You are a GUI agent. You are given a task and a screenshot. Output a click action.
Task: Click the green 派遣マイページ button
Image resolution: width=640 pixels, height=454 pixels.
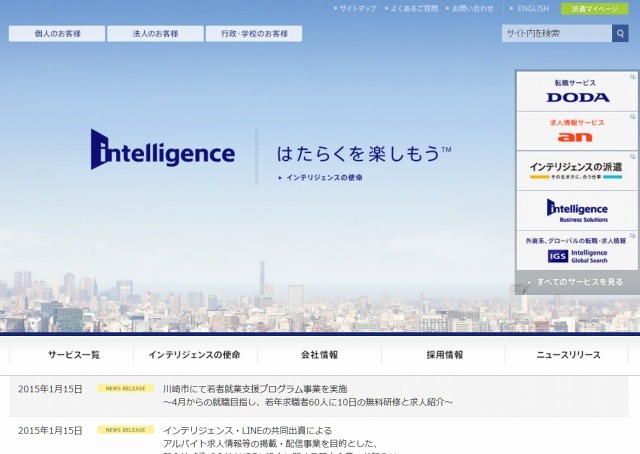click(x=594, y=9)
